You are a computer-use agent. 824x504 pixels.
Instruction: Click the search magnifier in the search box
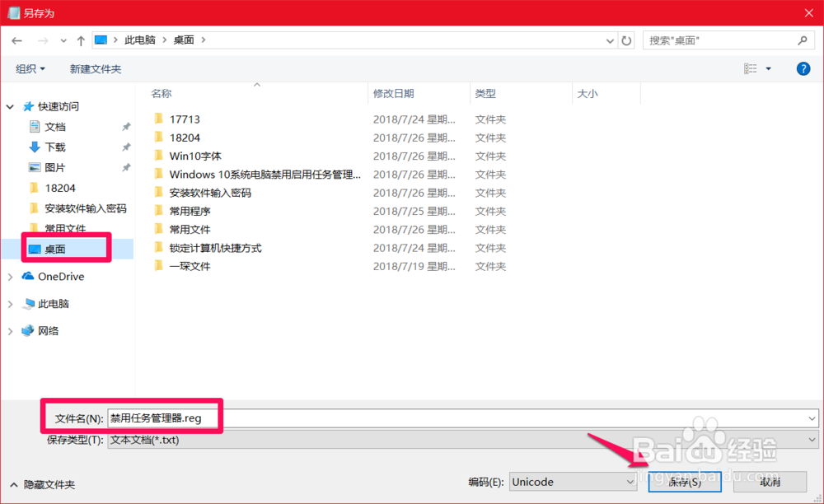[803, 40]
